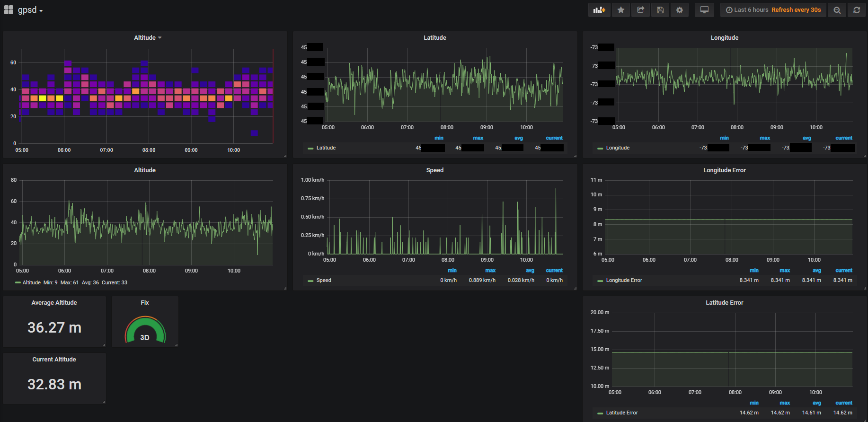Cycle view mode with monitor icon
The width and height of the screenshot is (868, 422).
704,10
